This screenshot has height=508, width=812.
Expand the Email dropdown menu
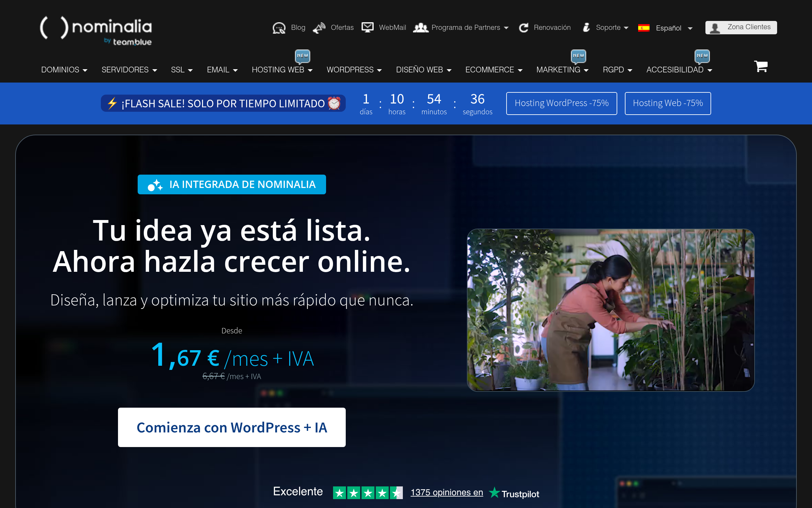coord(222,70)
